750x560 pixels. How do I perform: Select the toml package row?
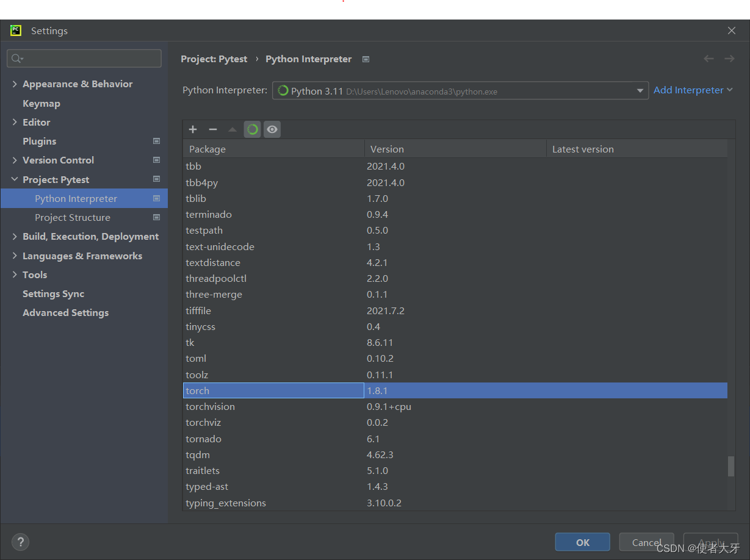[455, 358]
